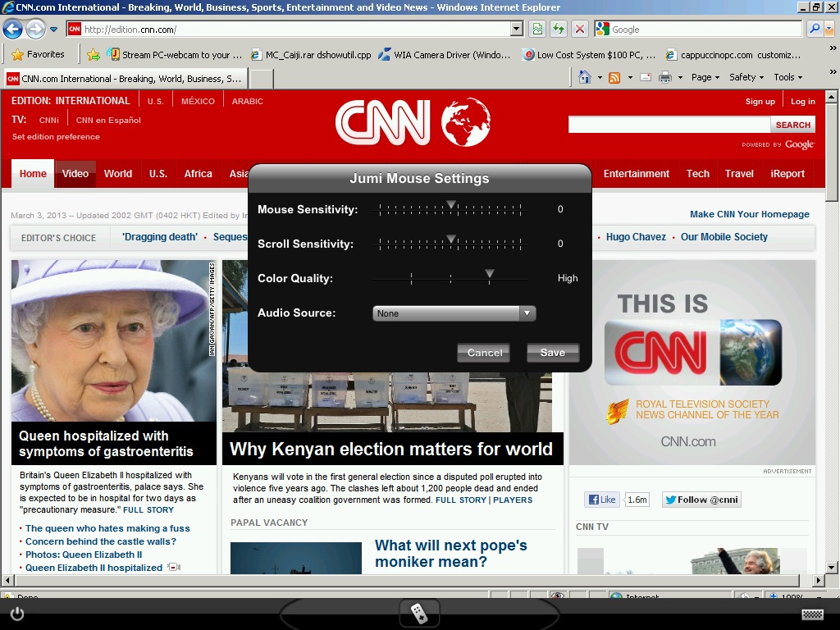This screenshot has width=840, height=630.
Task: Switch to ARABIC edition
Action: coord(248,101)
